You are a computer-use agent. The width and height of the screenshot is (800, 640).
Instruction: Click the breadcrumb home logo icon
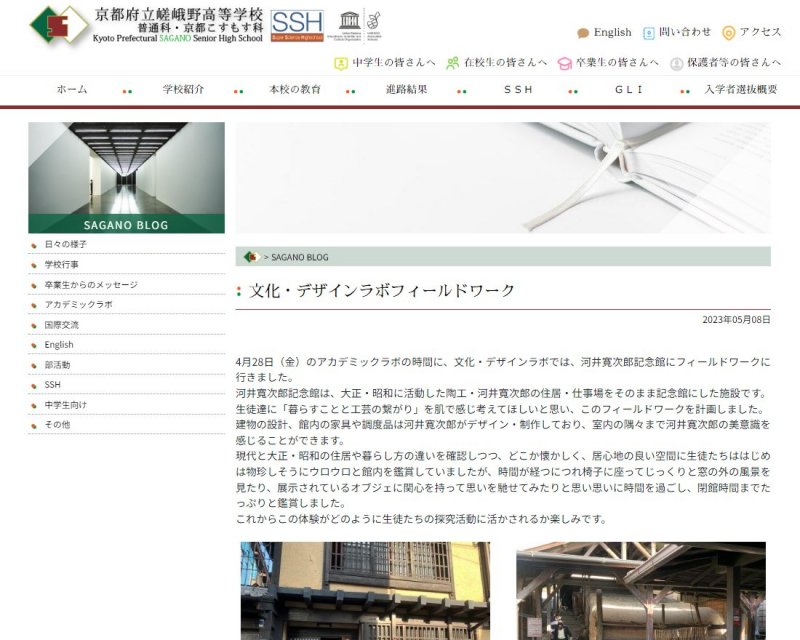[x=251, y=257]
